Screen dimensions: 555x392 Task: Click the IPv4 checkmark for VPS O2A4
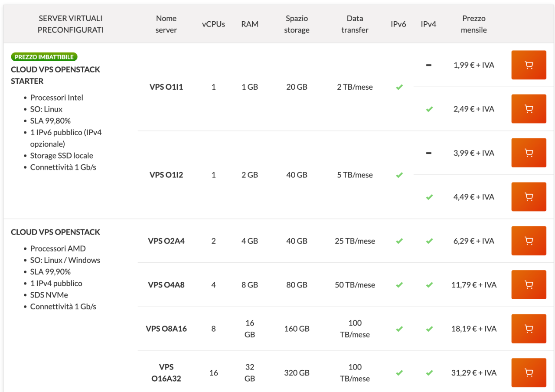[x=429, y=241]
